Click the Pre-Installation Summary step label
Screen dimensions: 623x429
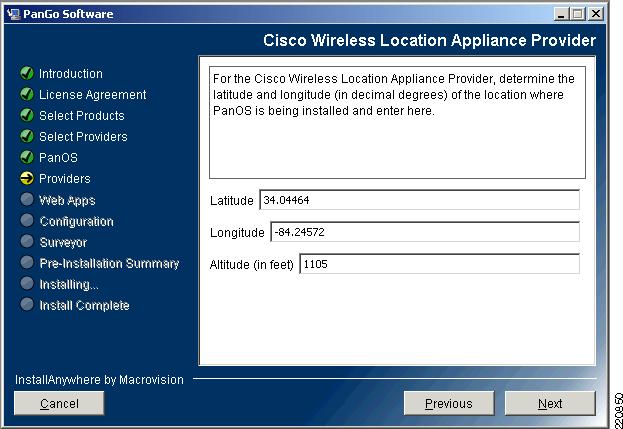[109, 263]
